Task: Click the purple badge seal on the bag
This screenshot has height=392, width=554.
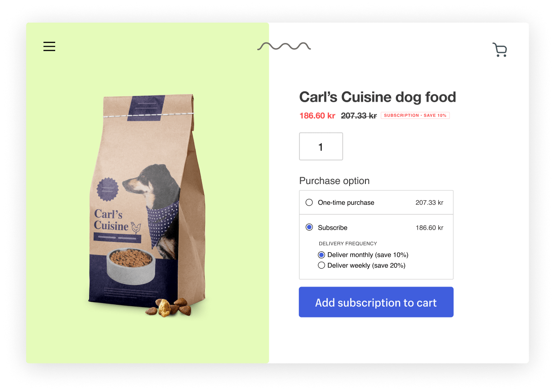Action: point(108,189)
